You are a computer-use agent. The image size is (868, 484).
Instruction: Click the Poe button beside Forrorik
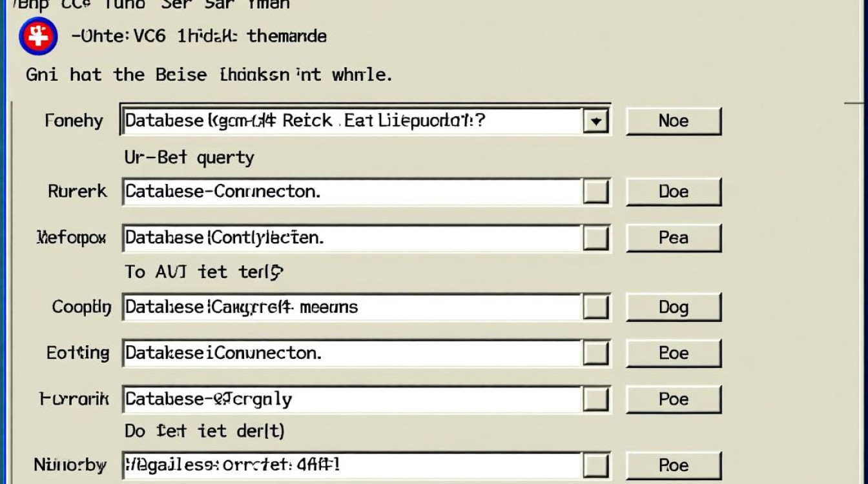click(x=673, y=399)
